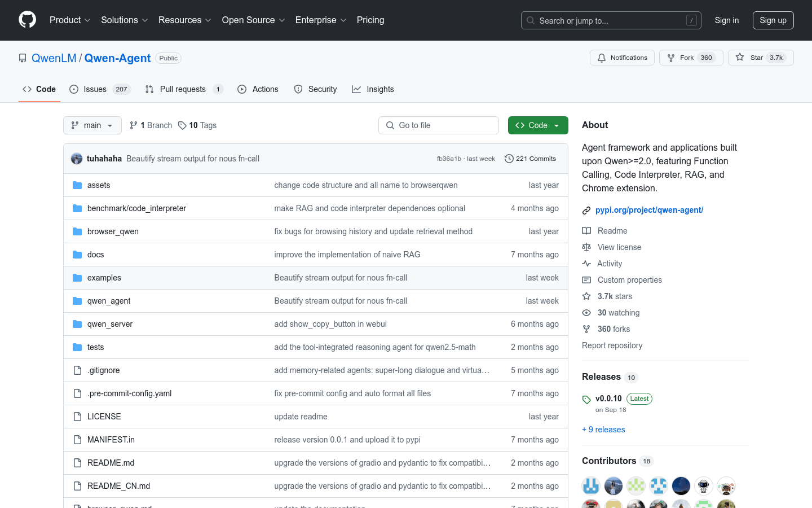Viewport: 812px width, 508px height.
Task: Open the .pre-commit-config.yaml file
Action: (x=129, y=393)
